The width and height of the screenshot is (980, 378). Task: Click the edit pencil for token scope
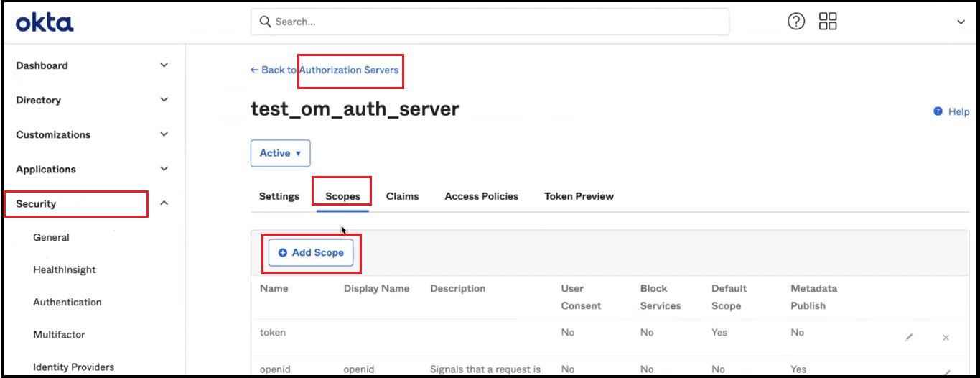click(x=909, y=337)
